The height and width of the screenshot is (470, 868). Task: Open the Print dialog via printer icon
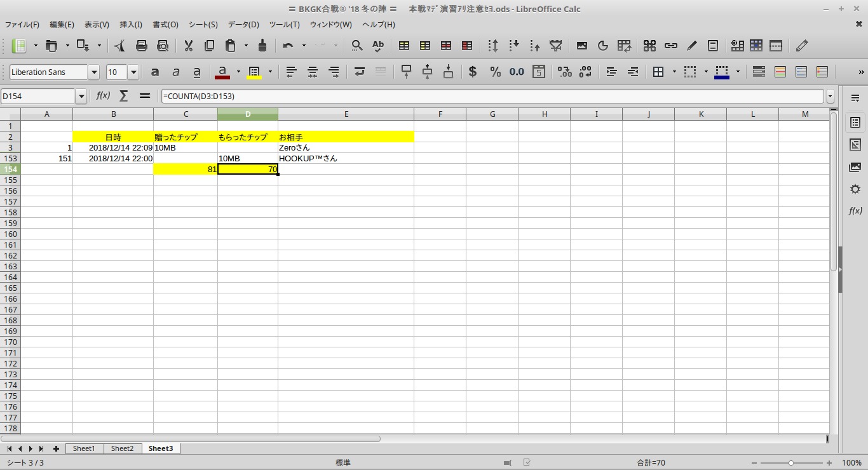pyautogui.click(x=142, y=46)
